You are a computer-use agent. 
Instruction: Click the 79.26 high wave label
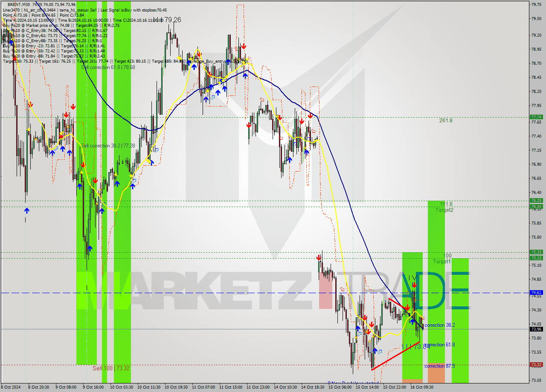[x=172, y=20]
